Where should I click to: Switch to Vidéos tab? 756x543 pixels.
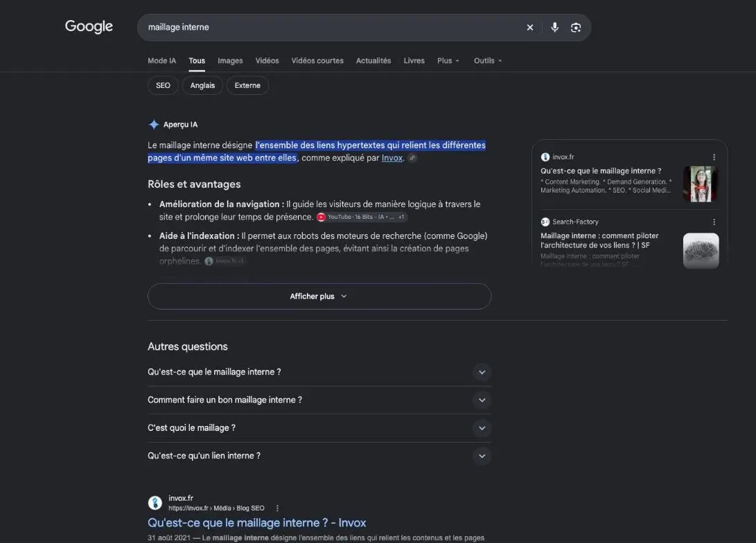267,61
